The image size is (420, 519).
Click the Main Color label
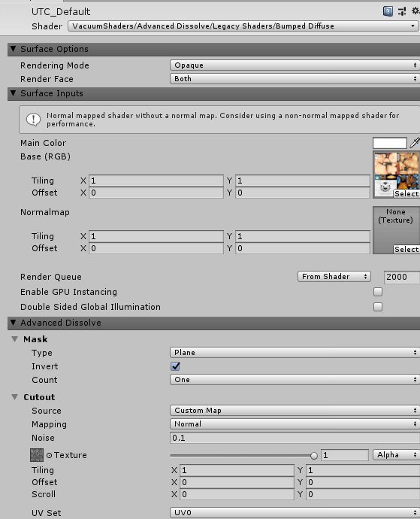point(44,143)
